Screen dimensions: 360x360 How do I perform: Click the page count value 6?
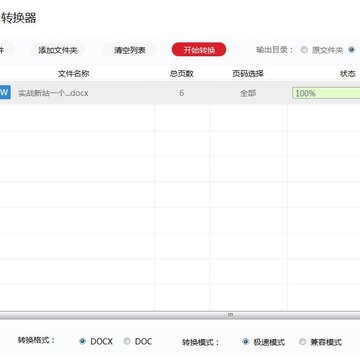click(x=182, y=93)
